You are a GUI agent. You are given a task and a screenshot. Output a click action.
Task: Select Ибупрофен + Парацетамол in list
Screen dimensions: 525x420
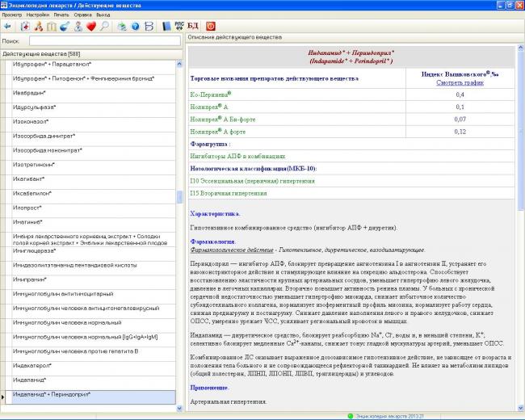coord(94,67)
